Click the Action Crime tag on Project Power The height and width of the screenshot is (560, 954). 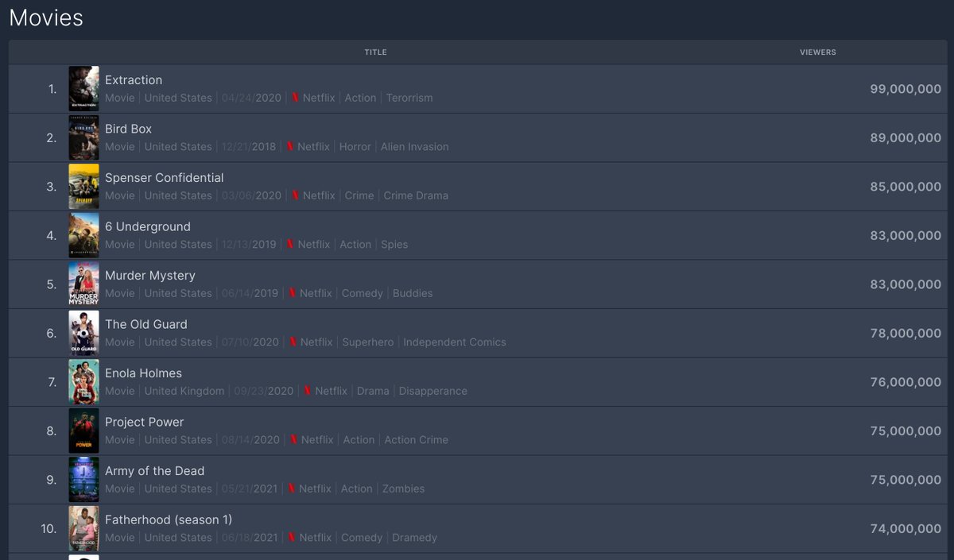pos(417,440)
